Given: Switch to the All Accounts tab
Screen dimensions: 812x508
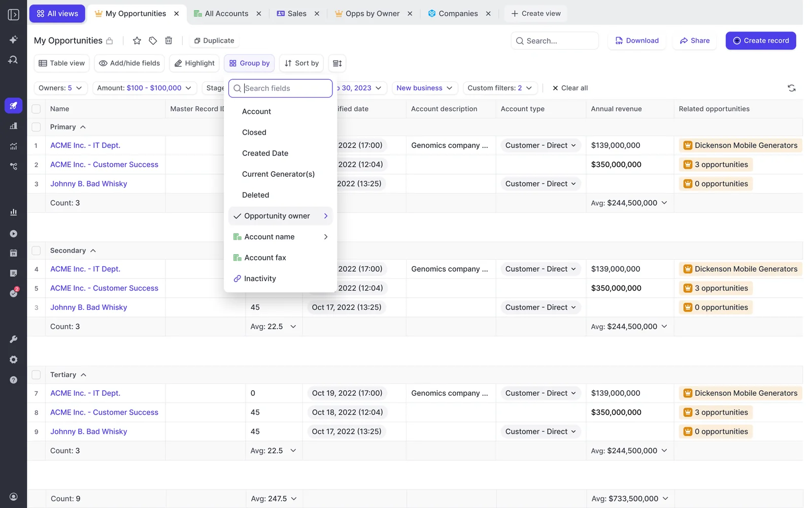Looking at the screenshot, I should pos(226,14).
